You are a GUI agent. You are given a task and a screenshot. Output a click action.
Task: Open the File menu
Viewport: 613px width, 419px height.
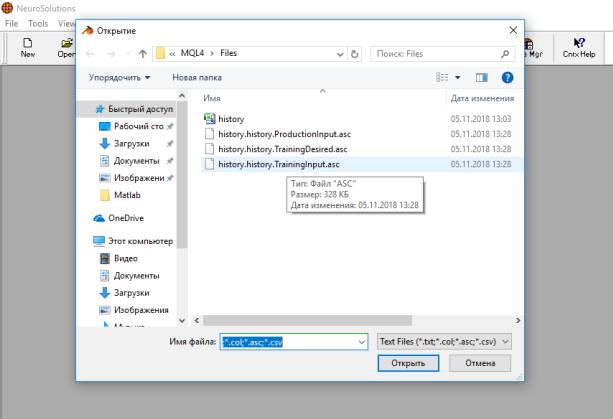pyautogui.click(x=11, y=23)
